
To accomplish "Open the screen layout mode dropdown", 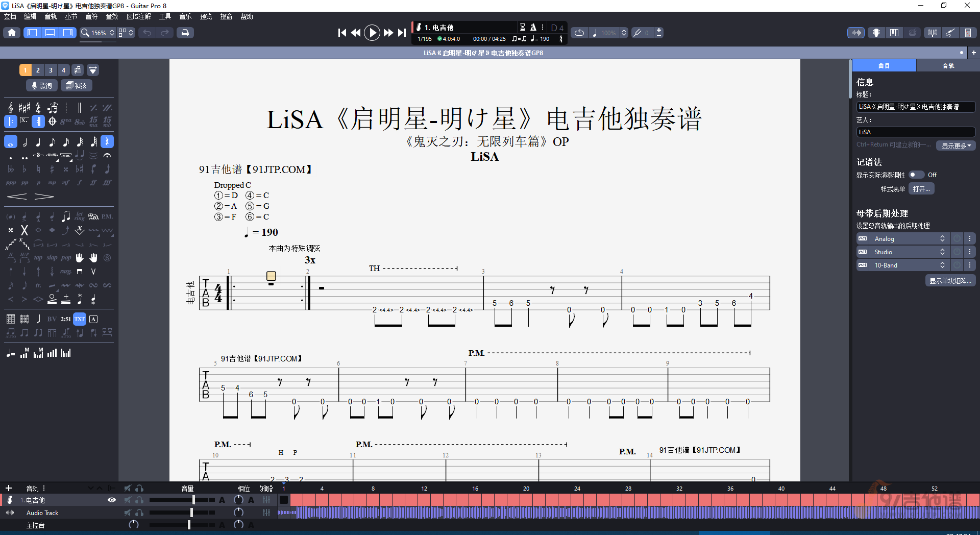I will point(126,33).
